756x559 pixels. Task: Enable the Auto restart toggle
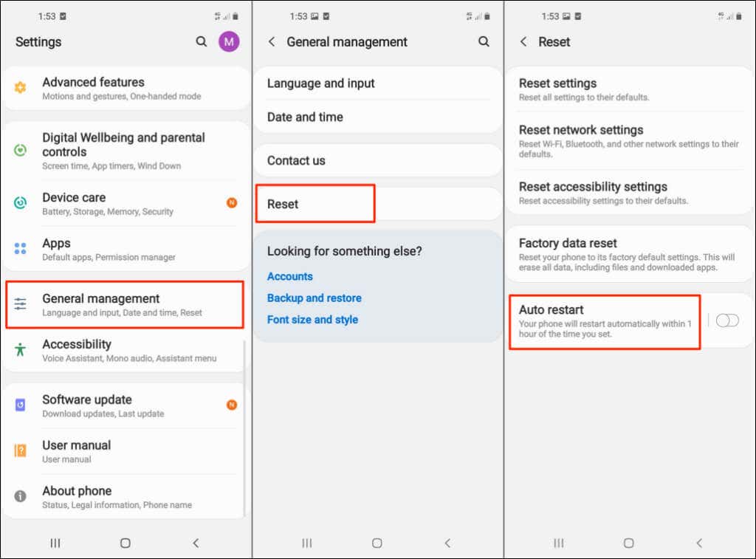coord(727,320)
